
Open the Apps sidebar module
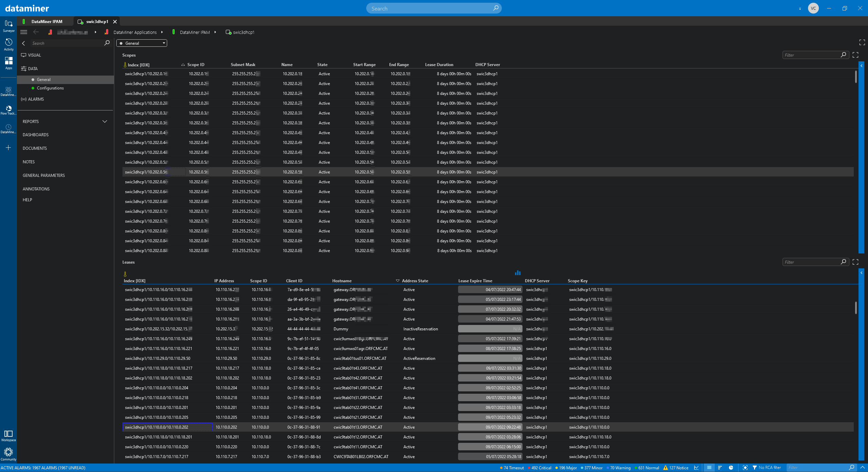coord(8,63)
